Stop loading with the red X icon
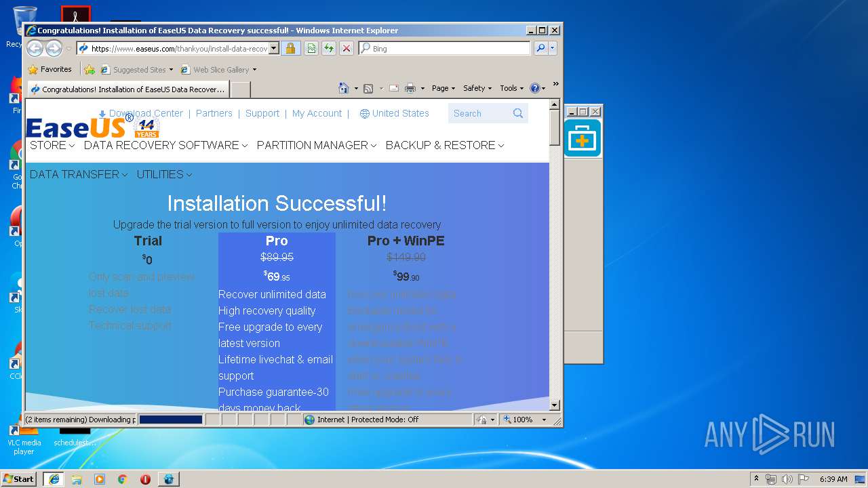The width and height of the screenshot is (868, 488). (347, 48)
